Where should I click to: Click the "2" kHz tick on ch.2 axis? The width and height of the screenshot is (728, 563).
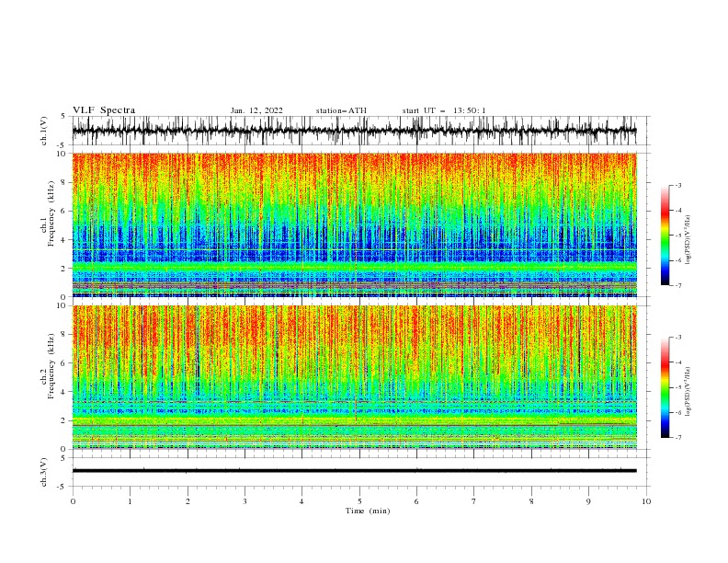pos(65,420)
